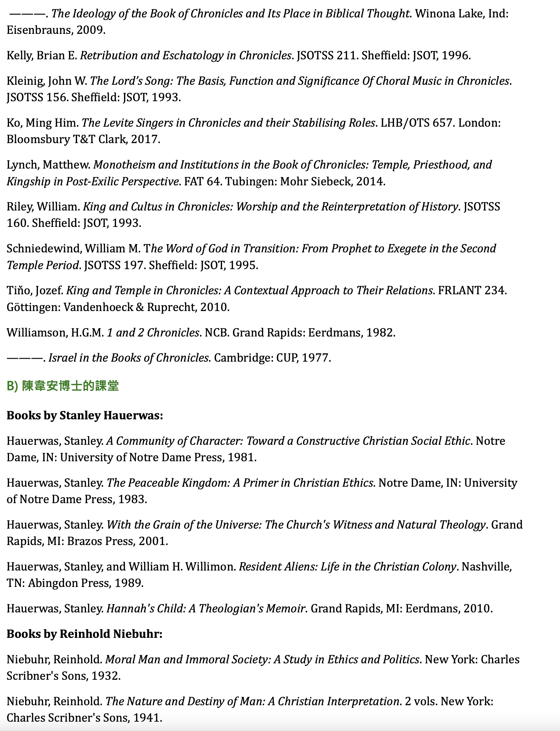Click the title King and Cultus in Chronicles
This screenshot has width=560, height=731.
tap(271, 207)
